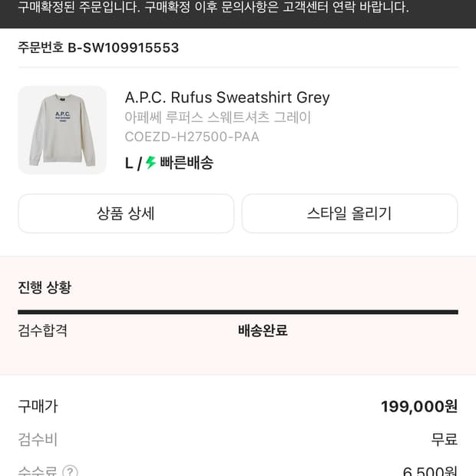The width and height of the screenshot is (476, 476).
Task: Click the 진행 상황 section heading
Action: click(45, 287)
